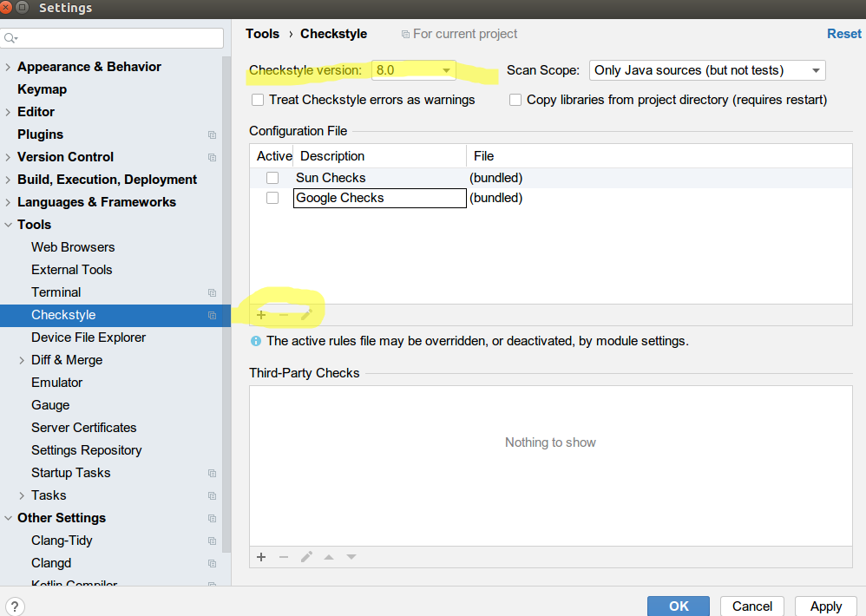This screenshot has width=866, height=616.
Task: Open help via the question mark icon
Action: (16, 605)
